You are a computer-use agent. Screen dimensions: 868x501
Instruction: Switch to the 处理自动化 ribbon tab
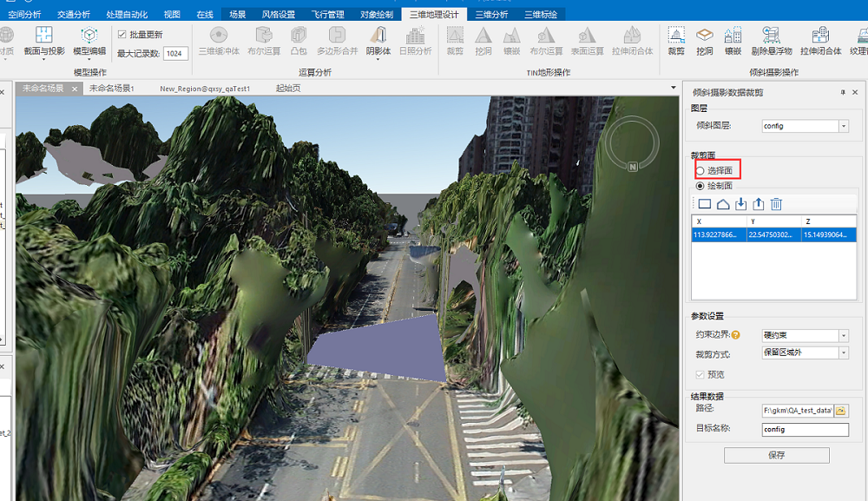[x=126, y=15]
